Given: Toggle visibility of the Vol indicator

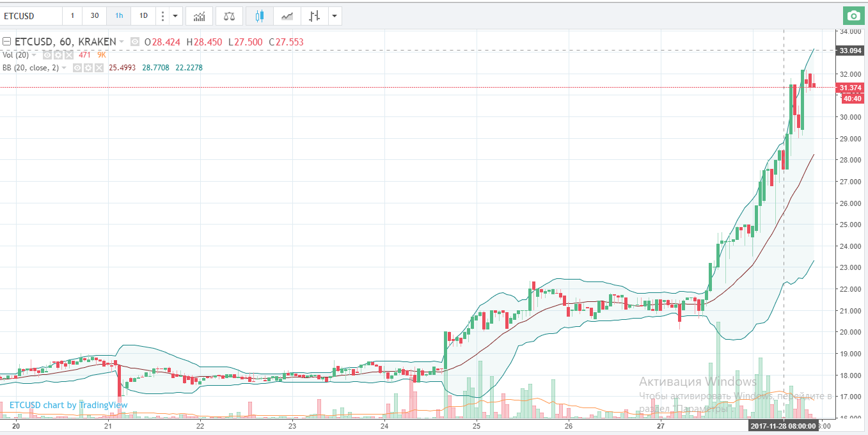Looking at the screenshot, I should click(x=49, y=55).
